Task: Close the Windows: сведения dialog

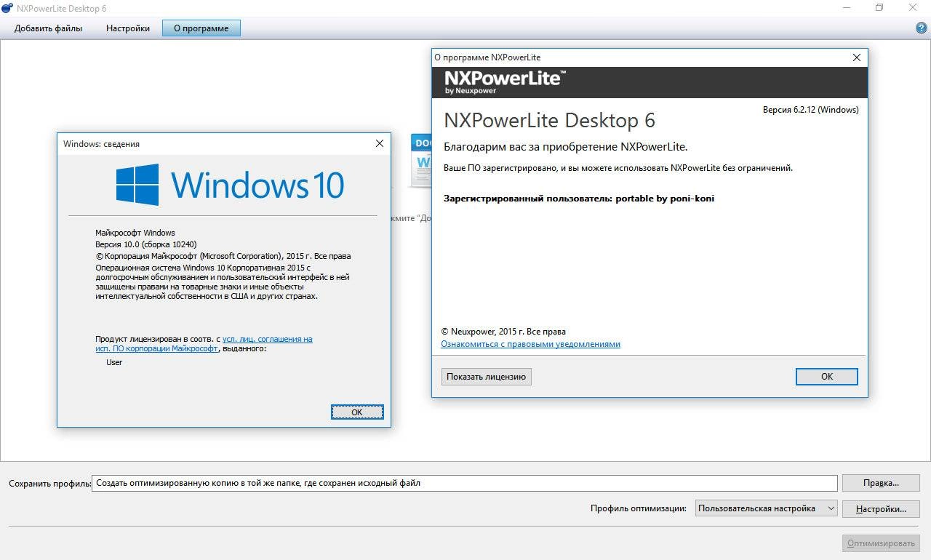Action: [x=379, y=143]
